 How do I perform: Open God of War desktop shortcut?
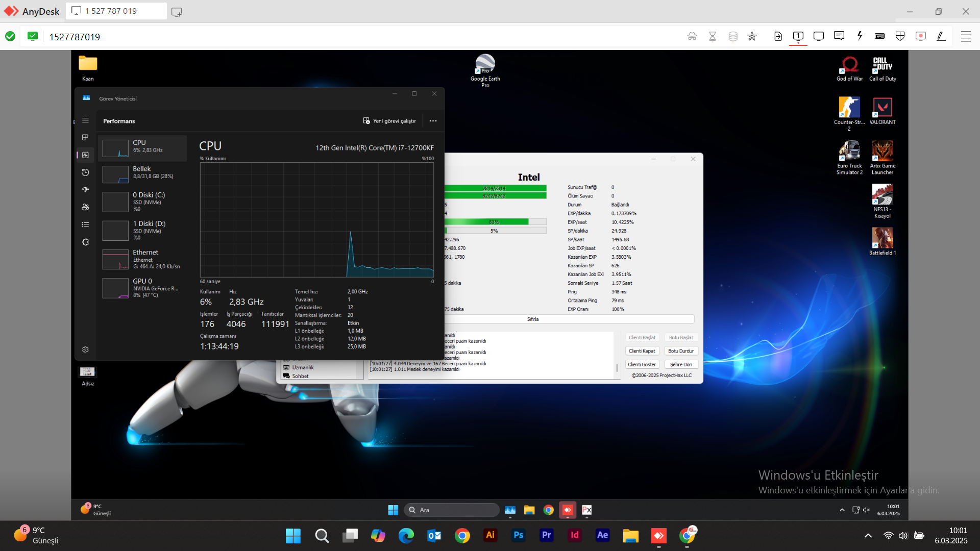tap(849, 68)
